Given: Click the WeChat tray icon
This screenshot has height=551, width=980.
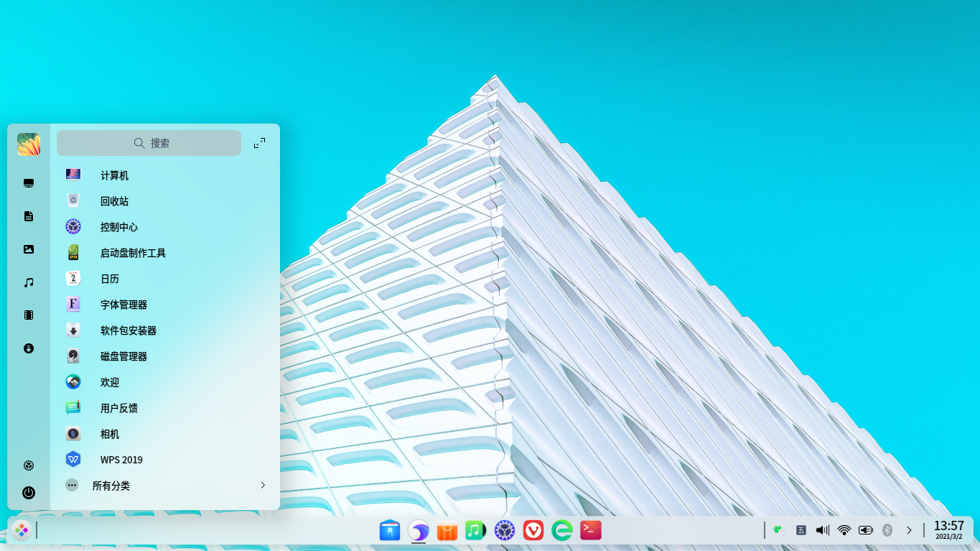Looking at the screenshot, I should pos(779,530).
